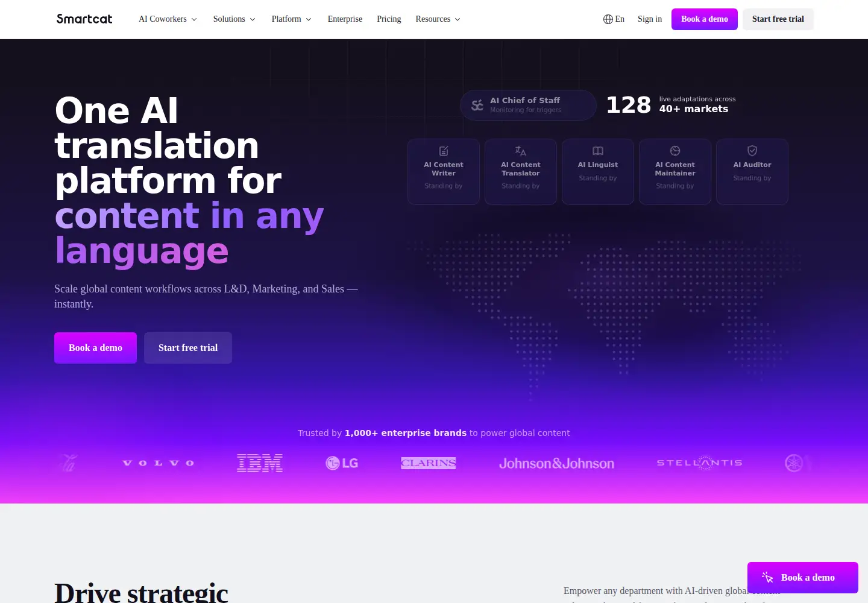Click the '128' live adaptations counter
Image resolution: width=868 pixels, height=603 pixels.
click(x=629, y=105)
